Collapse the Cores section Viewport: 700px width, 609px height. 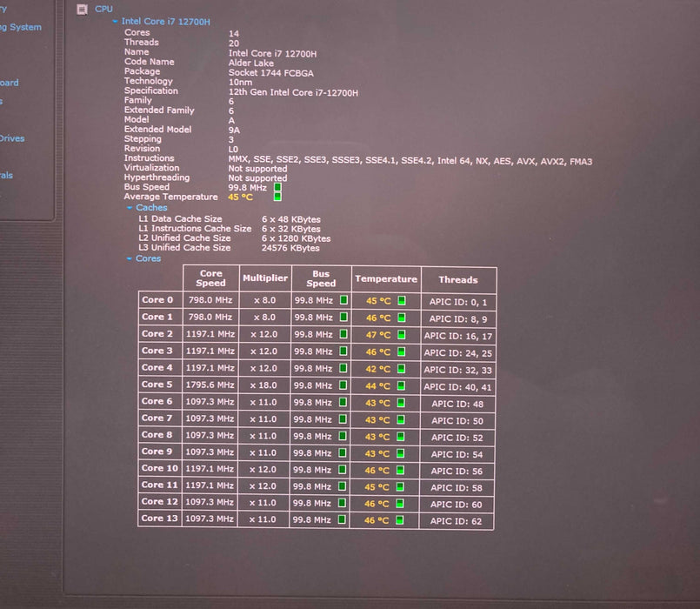130,258
